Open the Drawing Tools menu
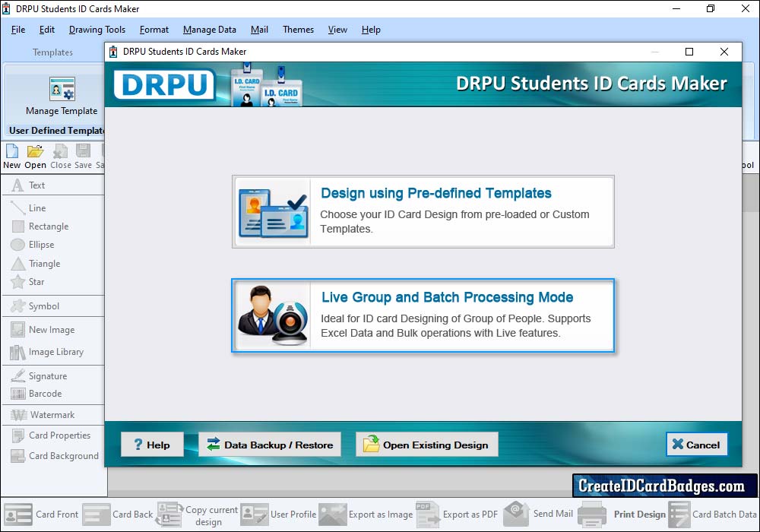Image resolution: width=760 pixels, height=532 pixels. [97, 30]
